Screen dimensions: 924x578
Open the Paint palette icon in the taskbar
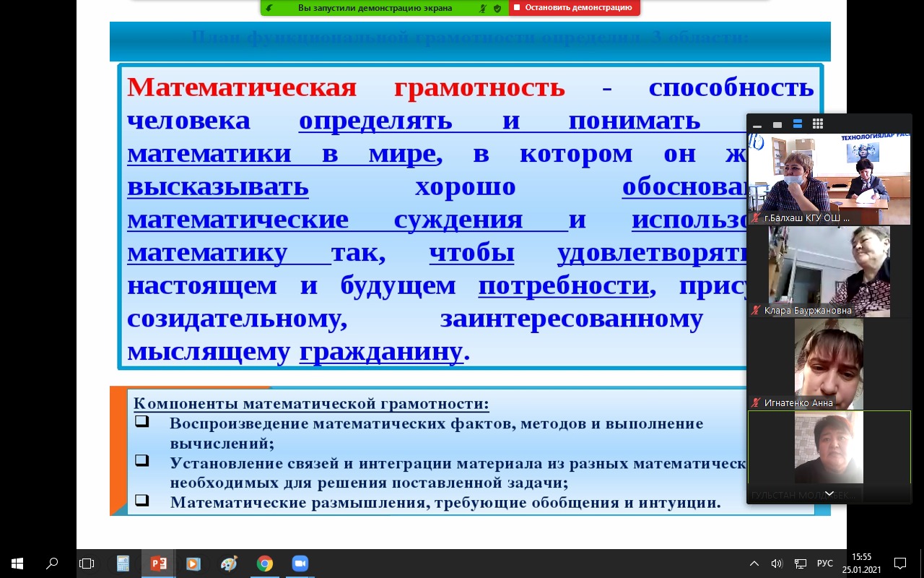click(229, 564)
